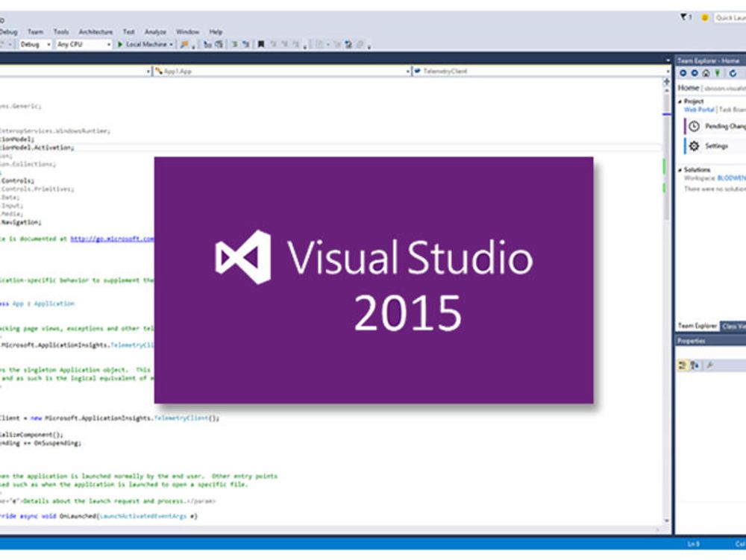Click the 'Ln 9' status bar indicator
The height and width of the screenshot is (560, 746).
pyautogui.click(x=693, y=544)
